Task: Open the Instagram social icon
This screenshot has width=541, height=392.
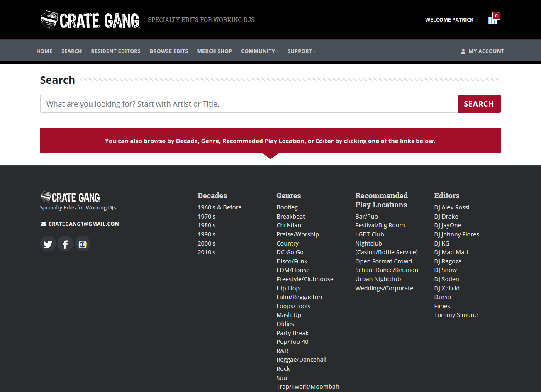Action: tap(83, 244)
